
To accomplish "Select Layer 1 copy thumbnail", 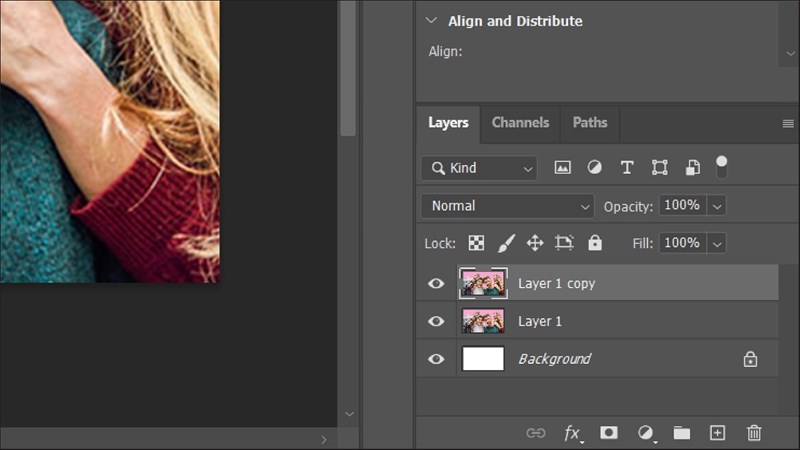I will pos(483,283).
